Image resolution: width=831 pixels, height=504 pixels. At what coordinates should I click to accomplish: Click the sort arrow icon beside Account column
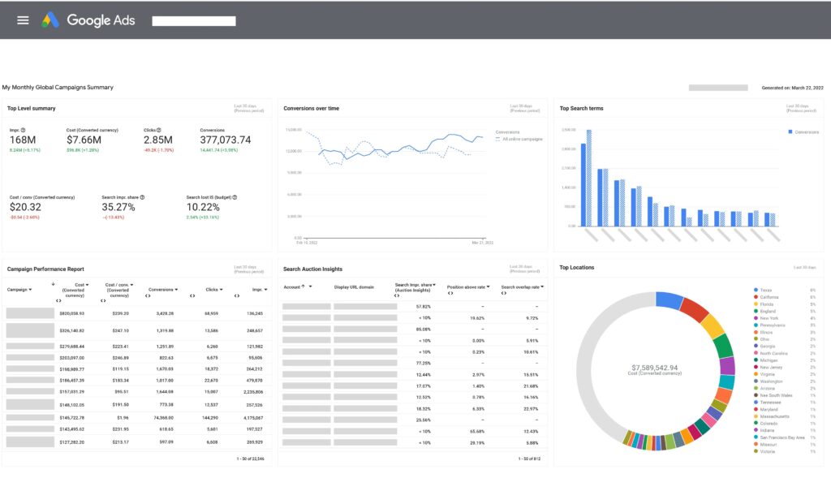303,286
